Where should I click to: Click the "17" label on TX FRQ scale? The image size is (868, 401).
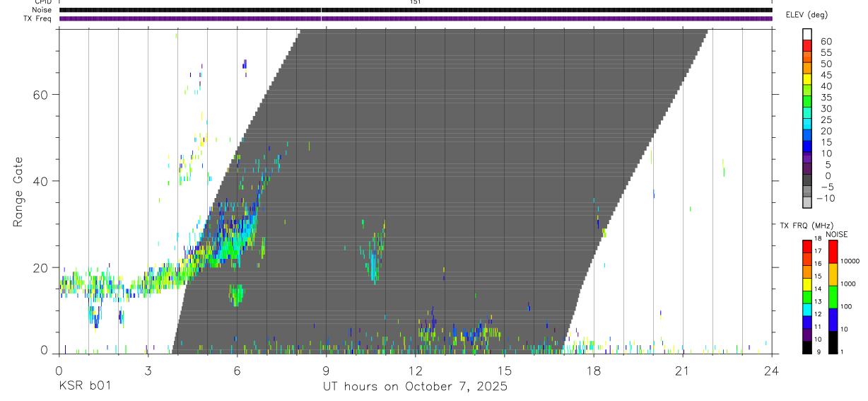tap(819, 251)
